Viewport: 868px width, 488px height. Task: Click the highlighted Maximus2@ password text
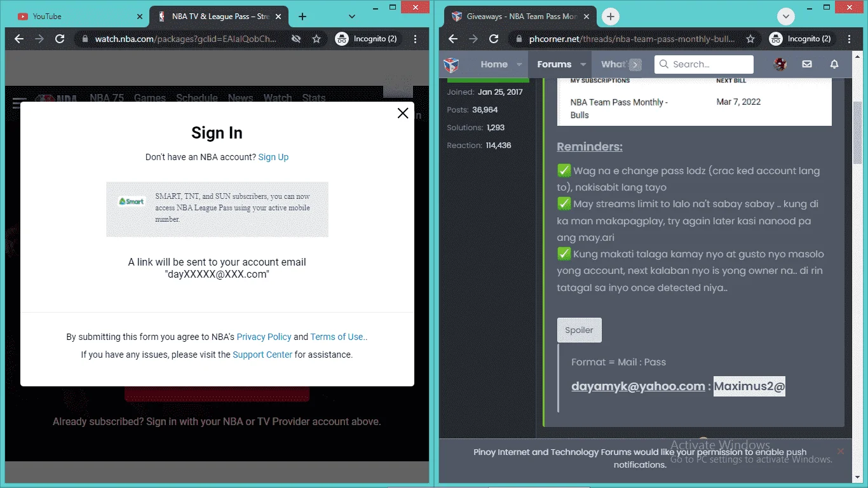point(749,386)
